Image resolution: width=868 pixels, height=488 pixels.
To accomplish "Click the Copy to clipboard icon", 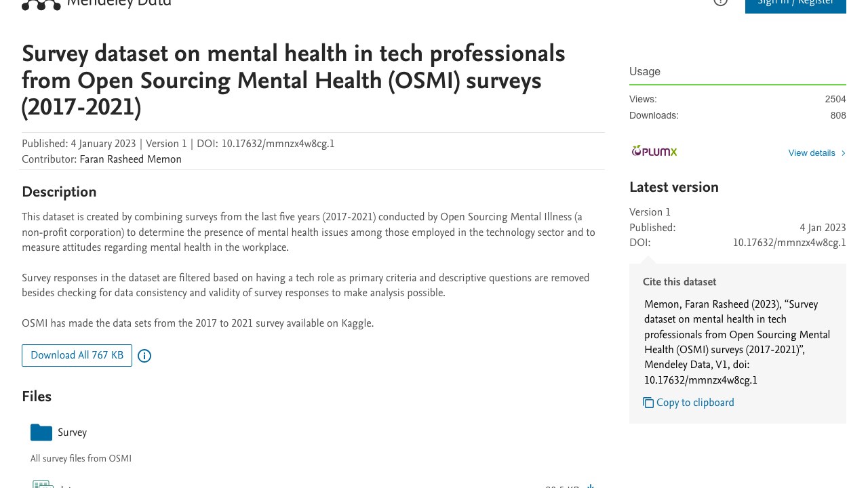I will [x=648, y=403].
